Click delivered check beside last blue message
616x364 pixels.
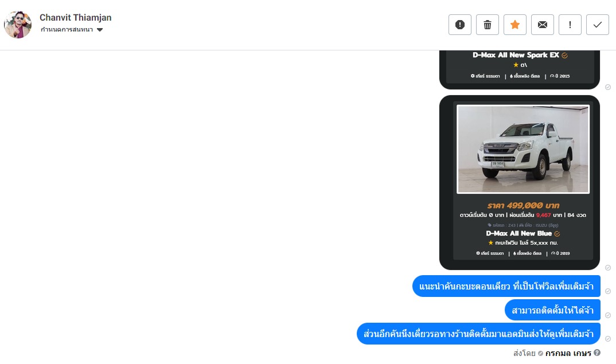608,339
